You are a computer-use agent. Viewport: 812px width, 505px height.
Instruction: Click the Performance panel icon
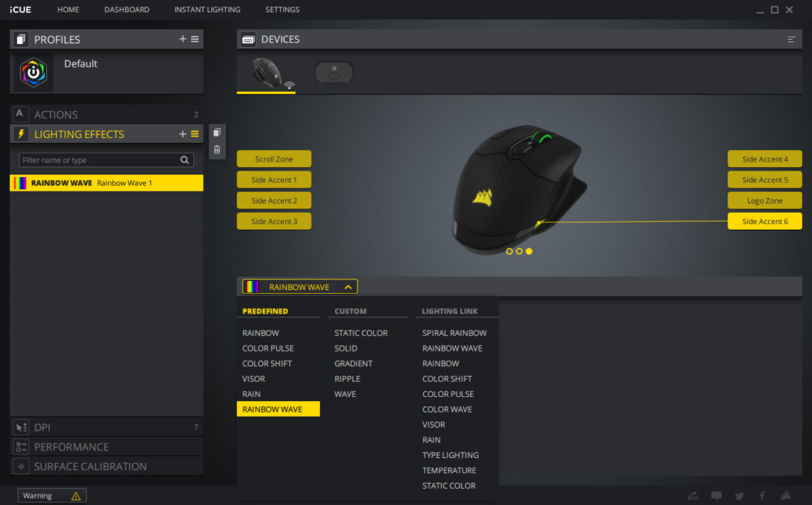click(21, 447)
